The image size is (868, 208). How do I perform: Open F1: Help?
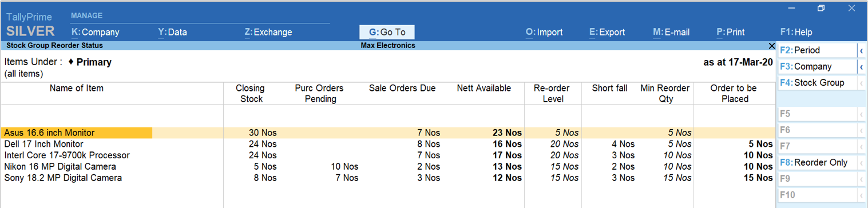(x=796, y=33)
